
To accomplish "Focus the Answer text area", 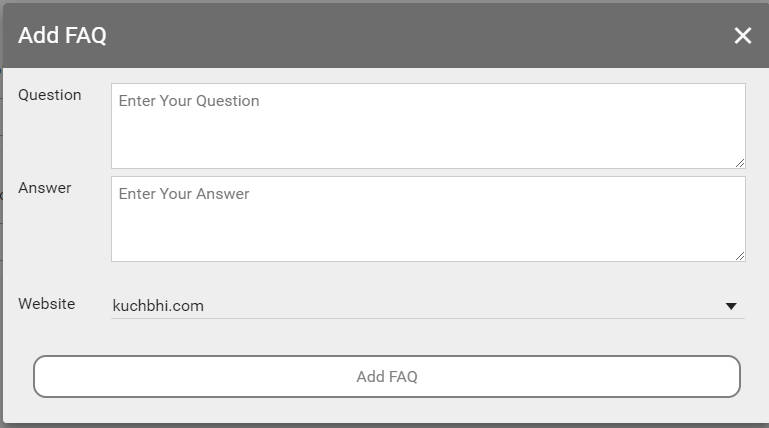I will [428, 218].
